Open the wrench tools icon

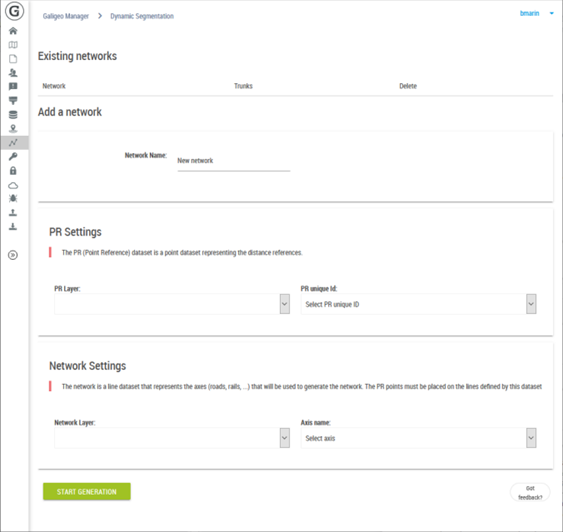pos(13,157)
